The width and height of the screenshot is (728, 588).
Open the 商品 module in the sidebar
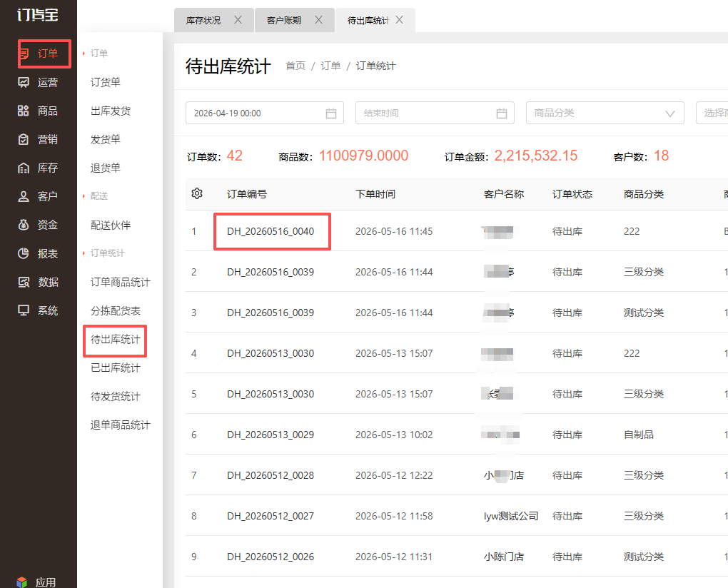(x=39, y=111)
